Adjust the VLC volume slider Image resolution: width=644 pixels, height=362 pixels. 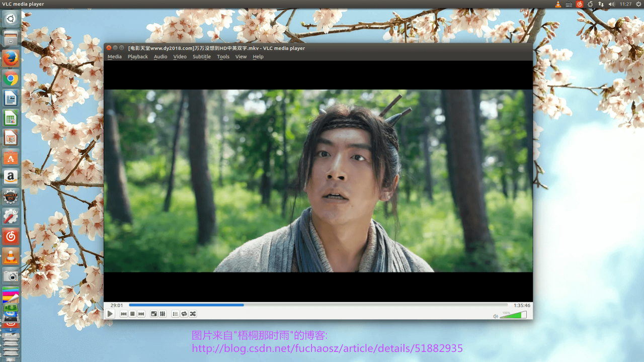point(513,315)
